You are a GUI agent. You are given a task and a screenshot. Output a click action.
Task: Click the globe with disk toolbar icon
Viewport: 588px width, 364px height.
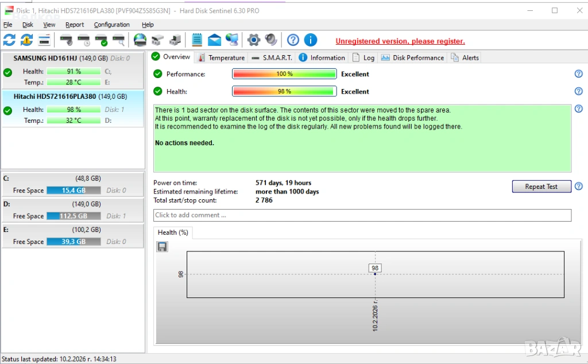click(140, 40)
